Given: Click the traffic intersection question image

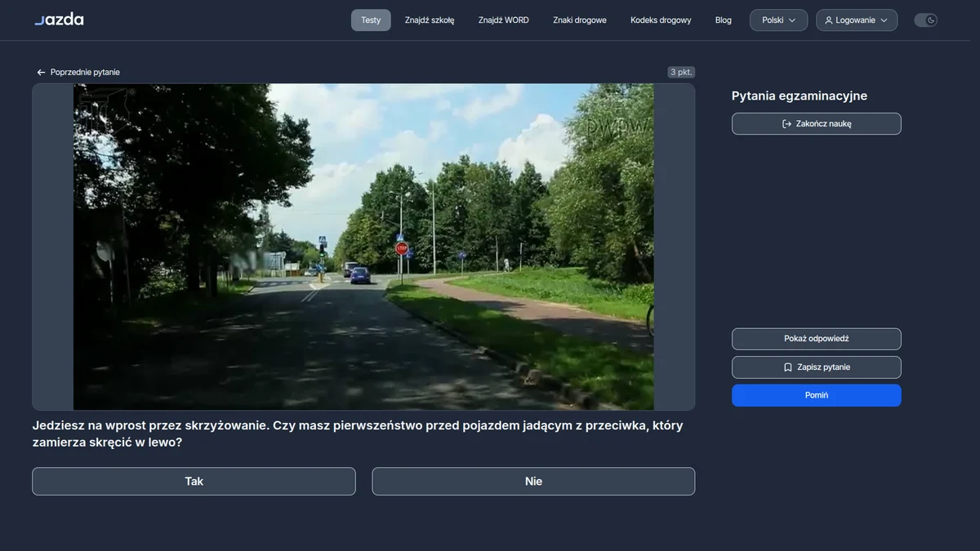Looking at the screenshot, I should pyautogui.click(x=363, y=247).
